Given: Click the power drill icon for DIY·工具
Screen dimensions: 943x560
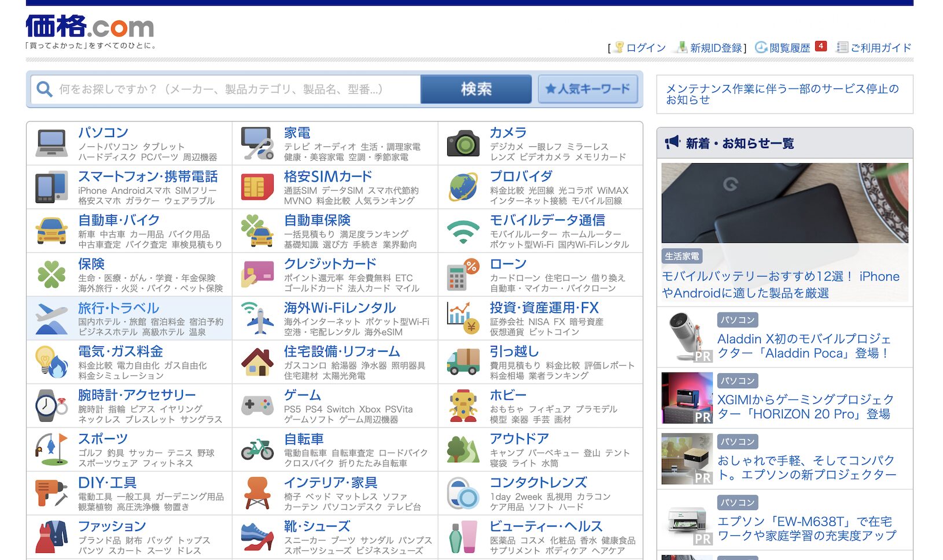Looking at the screenshot, I should click(x=51, y=493).
